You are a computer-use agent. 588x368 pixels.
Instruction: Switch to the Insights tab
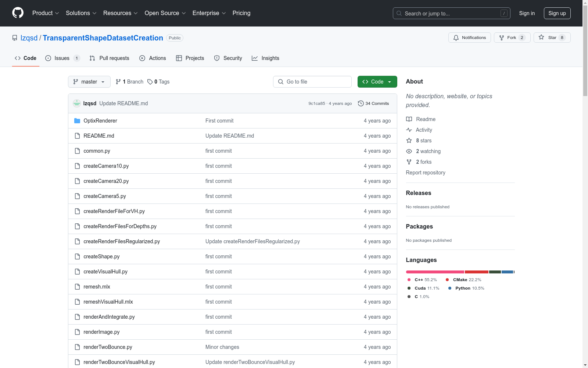(265, 58)
